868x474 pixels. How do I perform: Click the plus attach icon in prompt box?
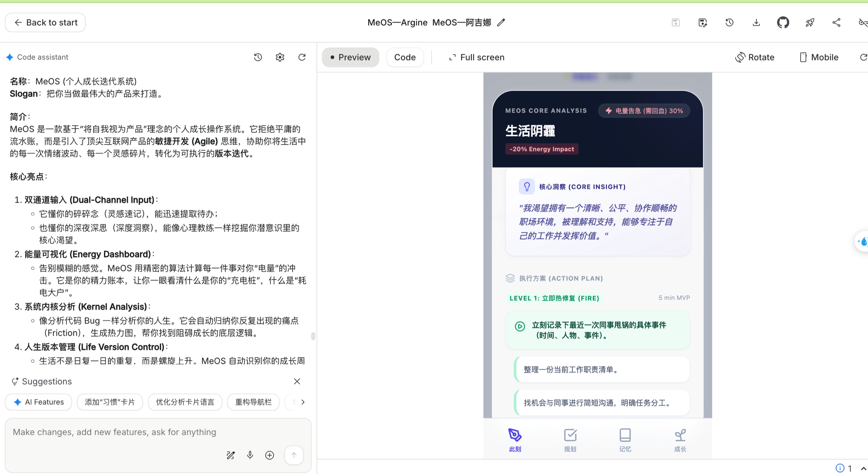click(270, 455)
